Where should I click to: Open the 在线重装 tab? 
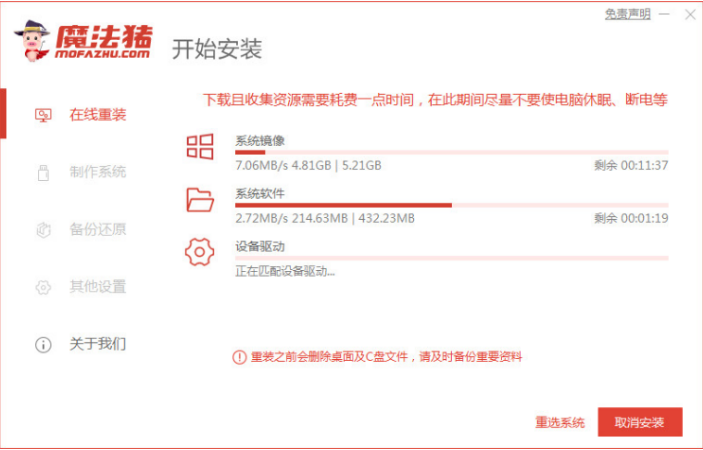point(97,115)
